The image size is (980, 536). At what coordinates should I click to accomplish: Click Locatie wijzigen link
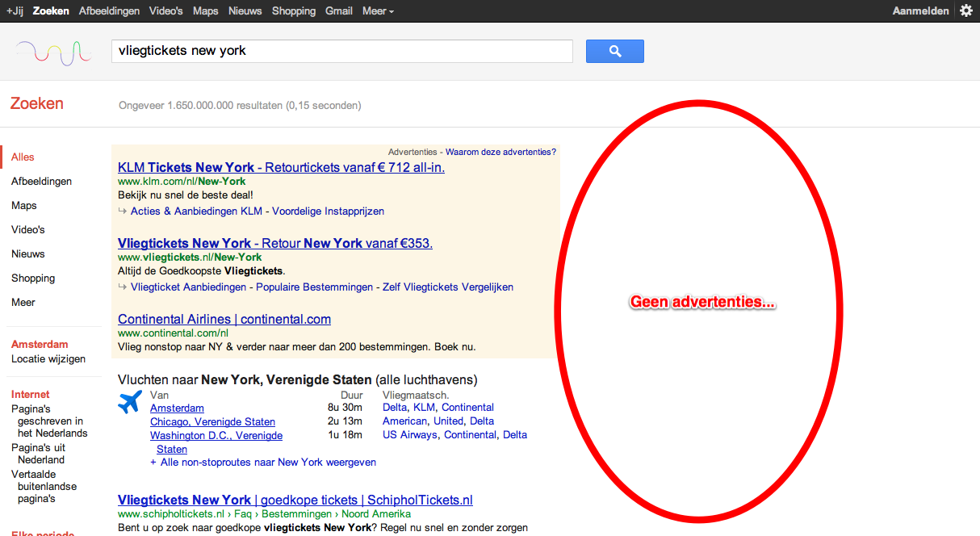(x=48, y=359)
